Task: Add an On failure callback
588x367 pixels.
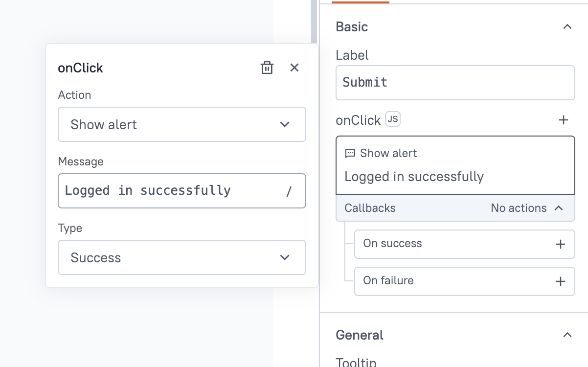Action: [x=561, y=281]
